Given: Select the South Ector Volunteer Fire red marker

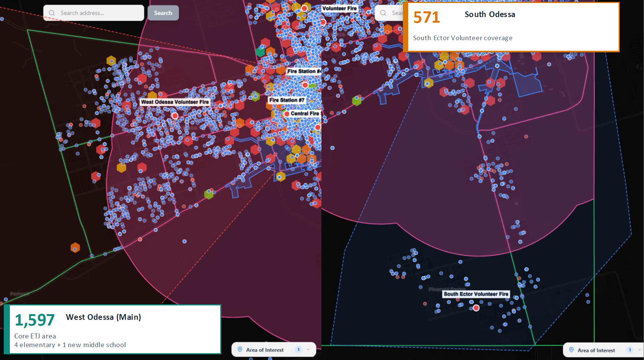Looking at the screenshot, I should tap(476, 308).
